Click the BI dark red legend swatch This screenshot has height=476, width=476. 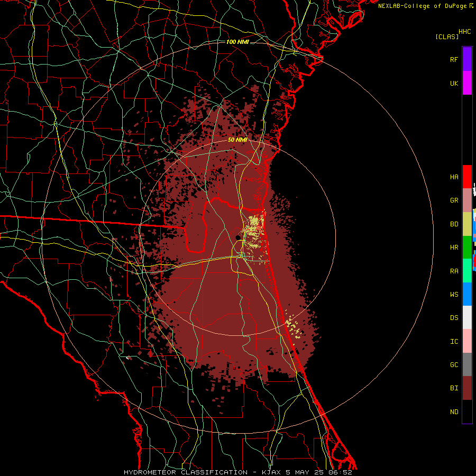[x=467, y=388]
